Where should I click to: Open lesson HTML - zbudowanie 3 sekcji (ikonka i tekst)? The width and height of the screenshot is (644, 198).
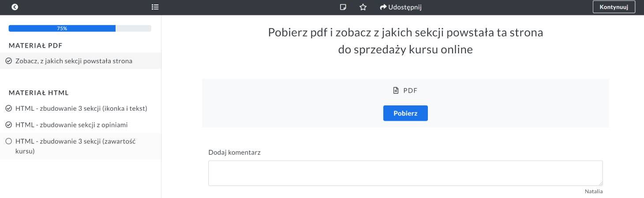pos(81,108)
